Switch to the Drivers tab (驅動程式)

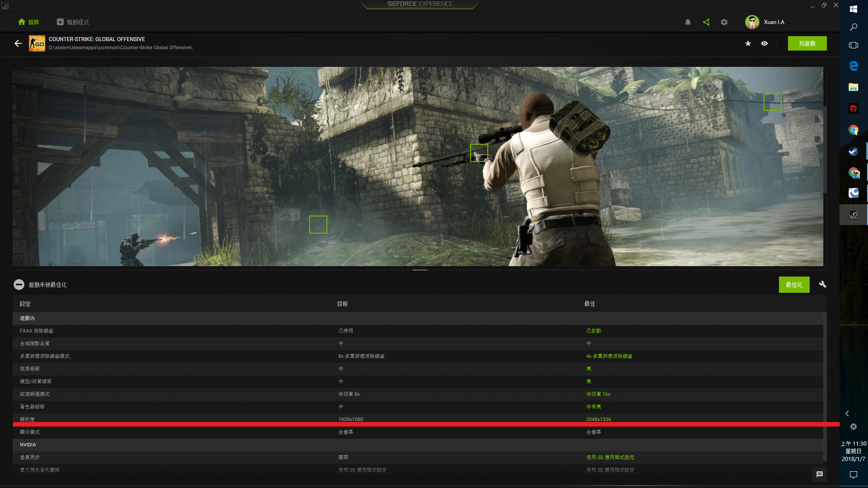(x=72, y=22)
